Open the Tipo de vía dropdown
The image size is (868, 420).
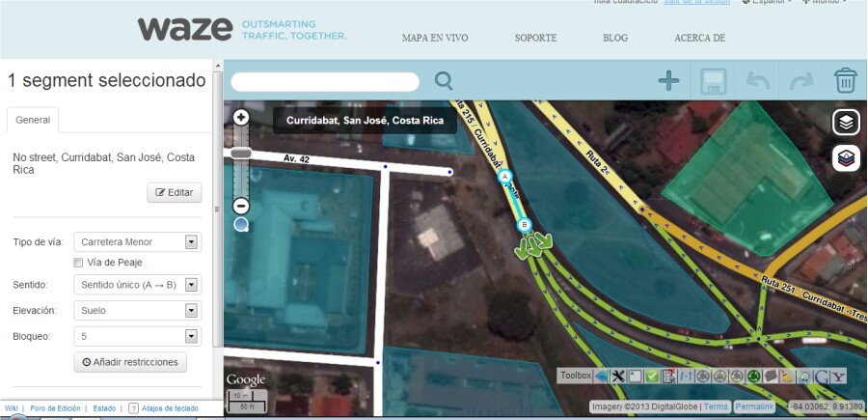click(137, 242)
